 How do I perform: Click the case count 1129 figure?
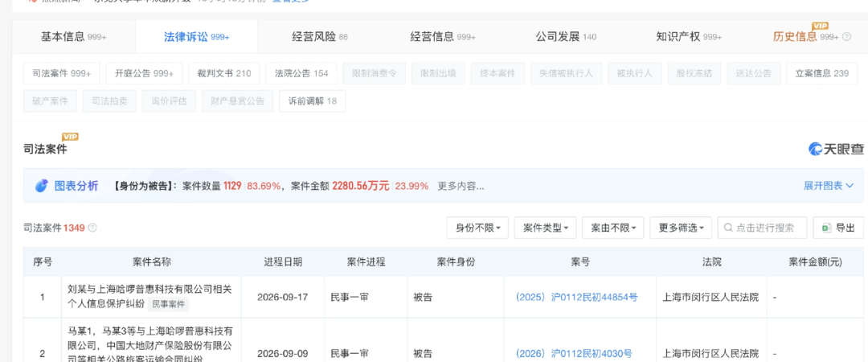232,187
